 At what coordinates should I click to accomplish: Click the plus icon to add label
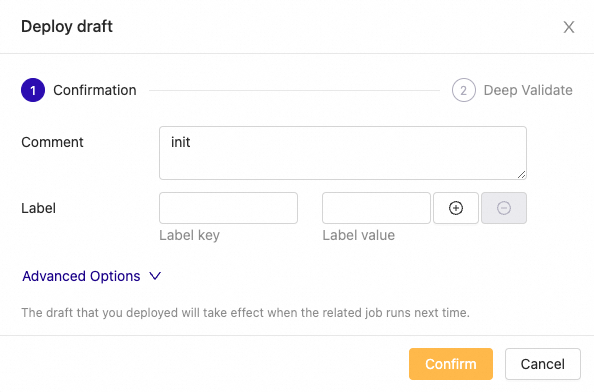(x=456, y=208)
